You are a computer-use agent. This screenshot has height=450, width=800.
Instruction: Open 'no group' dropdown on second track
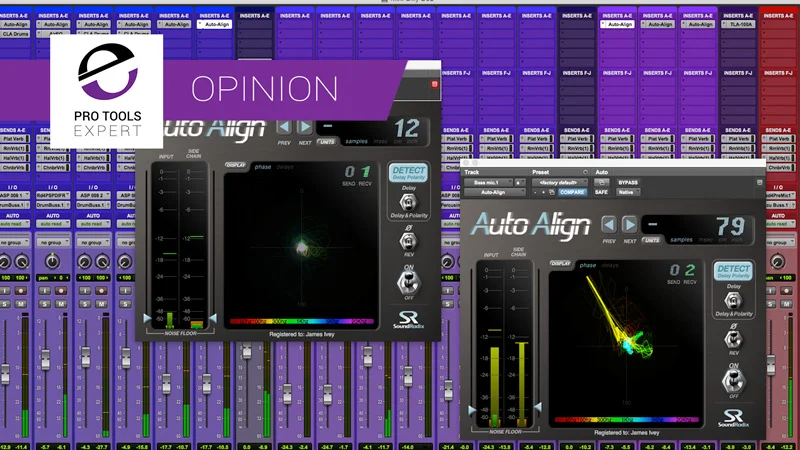coord(53,243)
